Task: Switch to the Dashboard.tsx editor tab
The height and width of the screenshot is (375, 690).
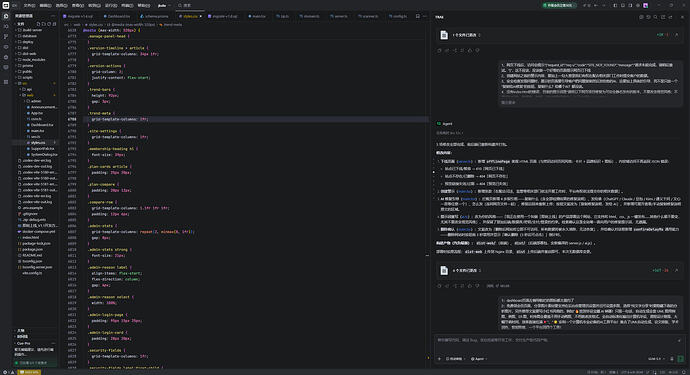Action: pos(117,16)
